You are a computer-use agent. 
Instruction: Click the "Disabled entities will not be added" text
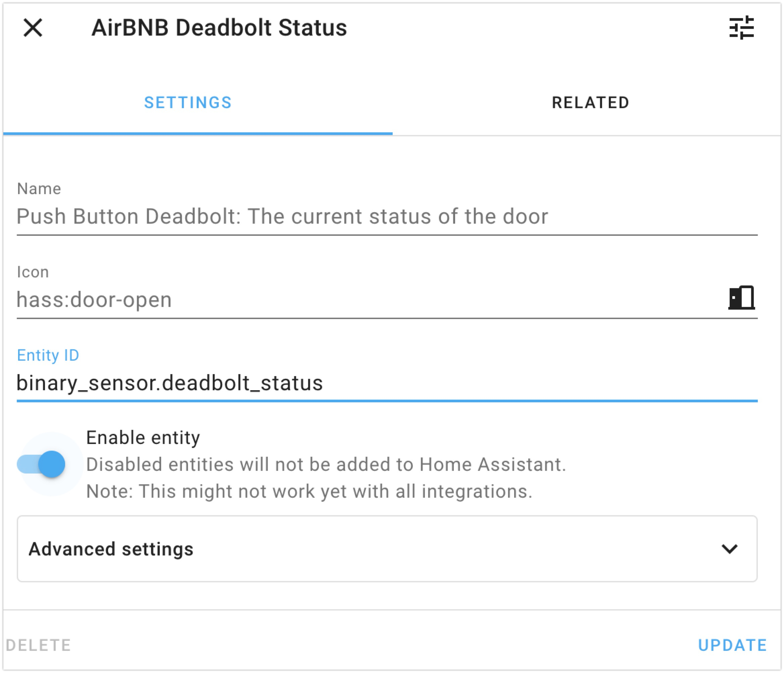point(326,464)
